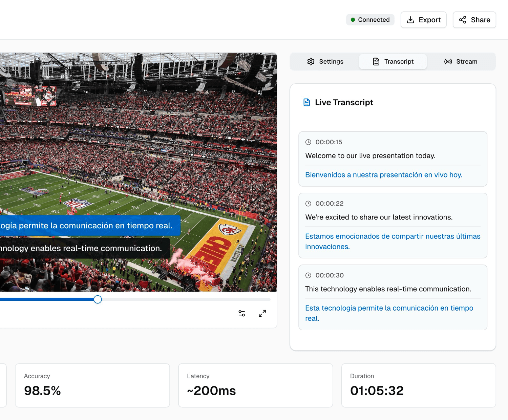Screen dimensions: 508x420
Task: Toggle the green Connected status indicator
Action: [x=353, y=20]
